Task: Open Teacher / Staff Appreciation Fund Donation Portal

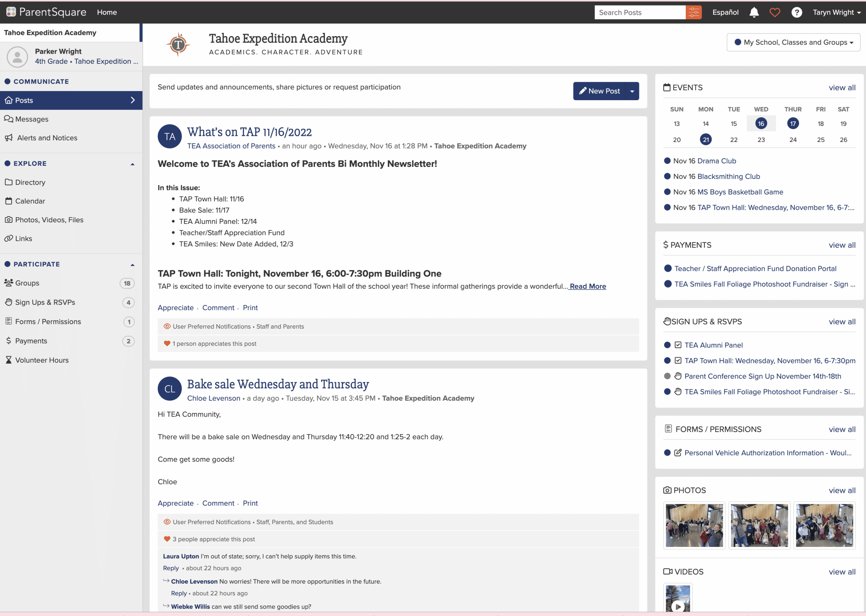Action: [x=755, y=269]
